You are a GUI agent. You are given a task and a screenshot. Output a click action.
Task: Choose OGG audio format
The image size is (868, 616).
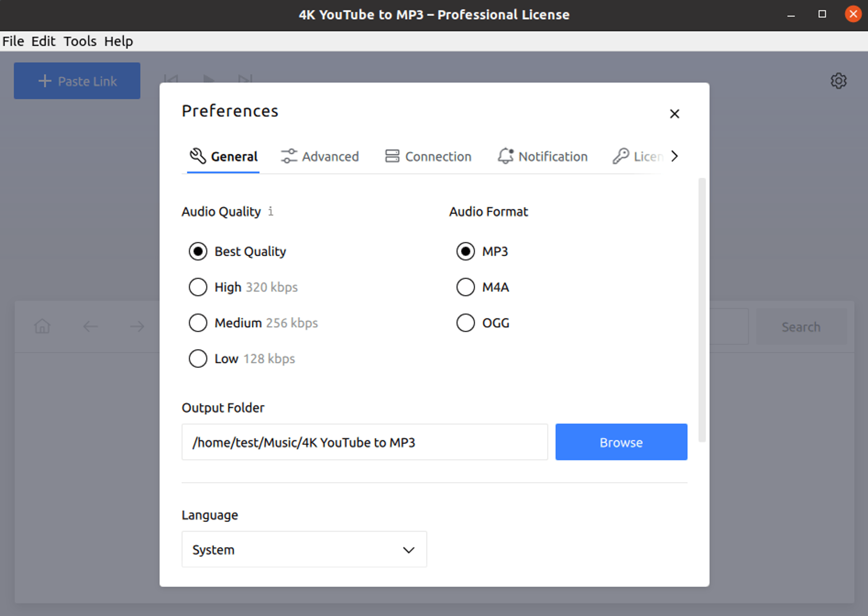click(x=465, y=323)
